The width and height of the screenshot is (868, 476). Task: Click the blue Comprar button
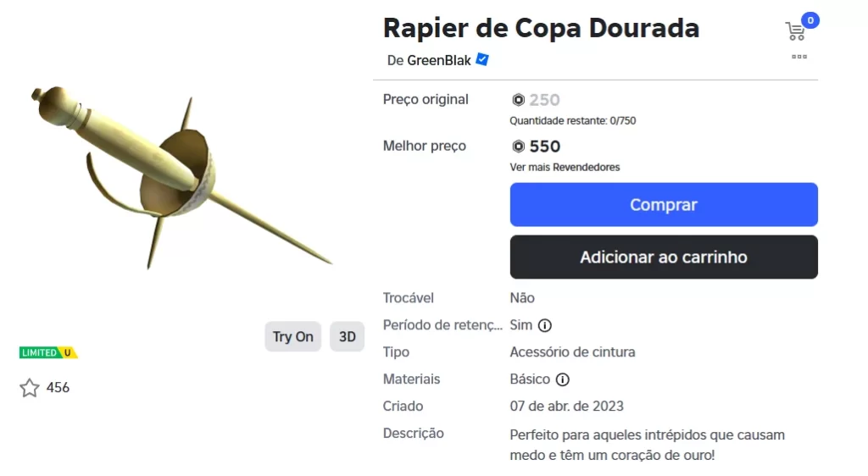coord(663,205)
